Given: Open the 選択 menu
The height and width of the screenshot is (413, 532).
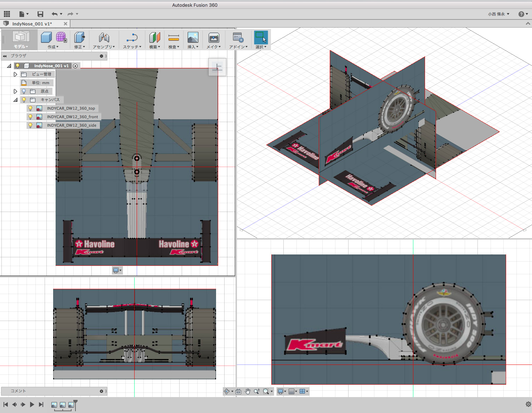Looking at the screenshot, I should click(x=261, y=47).
